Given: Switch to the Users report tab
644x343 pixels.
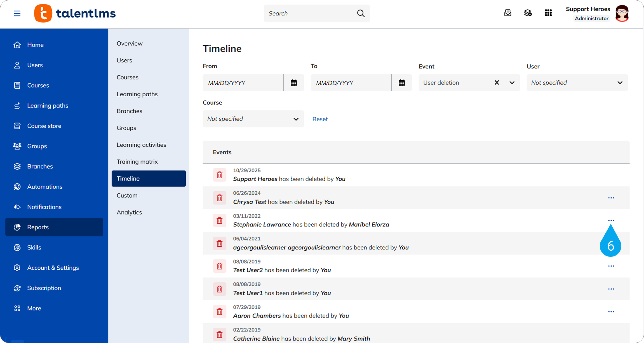Looking at the screenshot, I should [149, 60].
